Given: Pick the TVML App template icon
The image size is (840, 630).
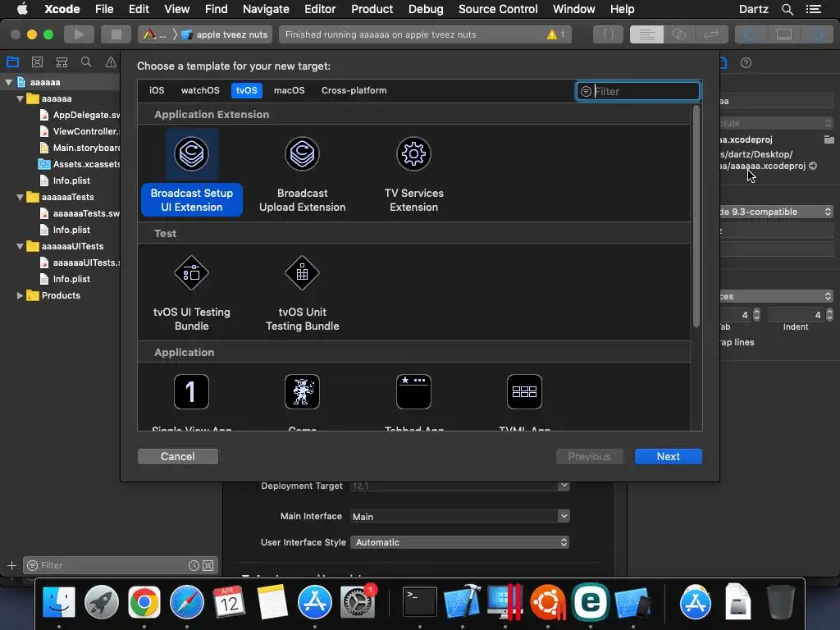Looking at the screenshot, I should pos(524,391).
